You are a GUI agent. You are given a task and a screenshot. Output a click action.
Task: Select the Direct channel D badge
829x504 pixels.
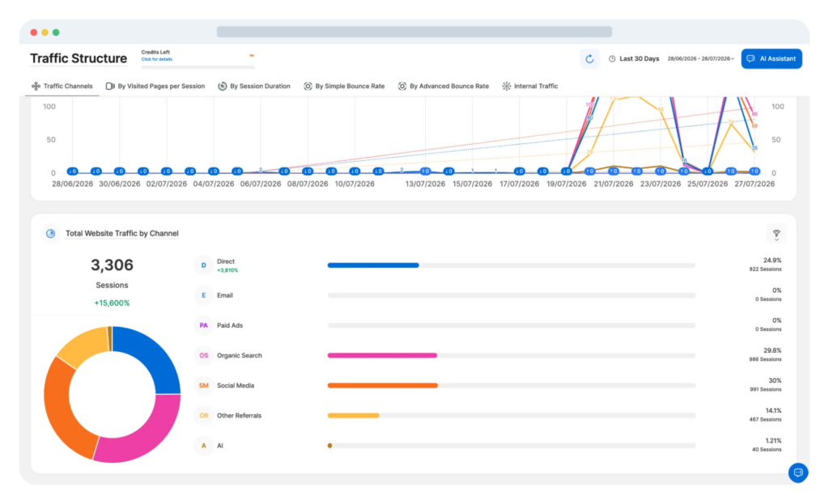point(203,265)
